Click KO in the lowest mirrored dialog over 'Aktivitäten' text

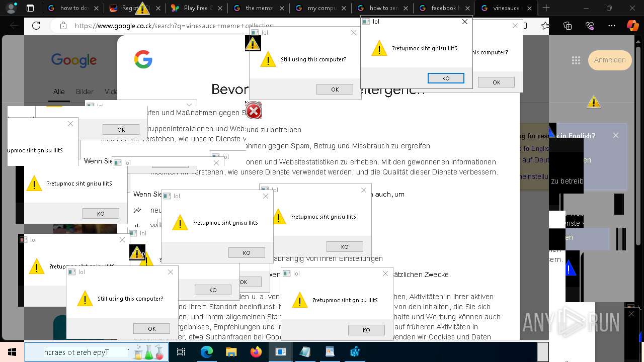pos(366,330)
